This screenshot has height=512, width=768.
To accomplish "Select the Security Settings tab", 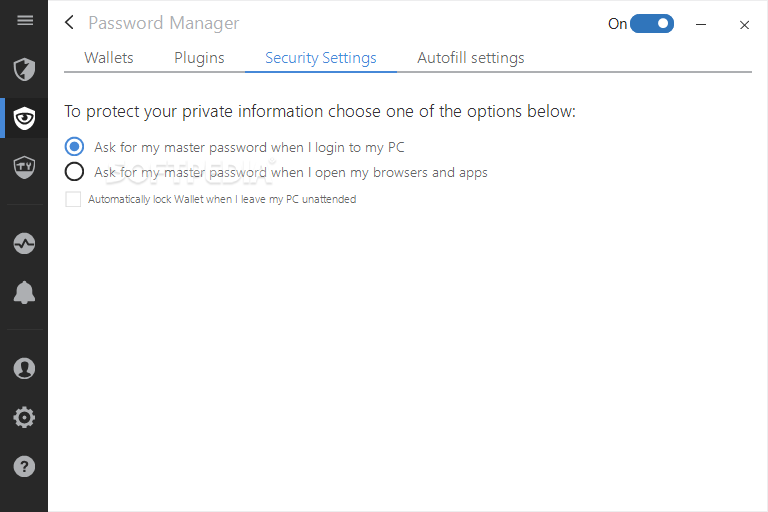I will click(321, 58).
